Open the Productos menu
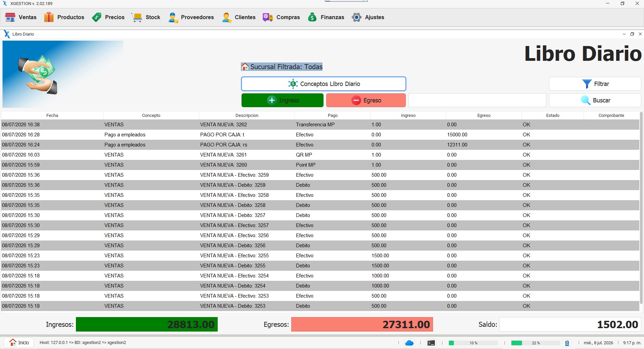Viewport: 644px width, 349px height. pyautogui.click(x=64, y=17)
